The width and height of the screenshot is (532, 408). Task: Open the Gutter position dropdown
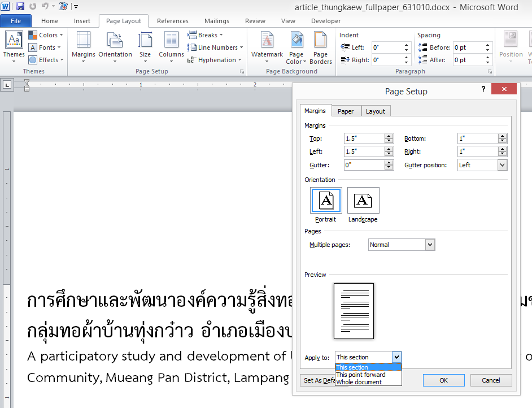coord(502,165)
